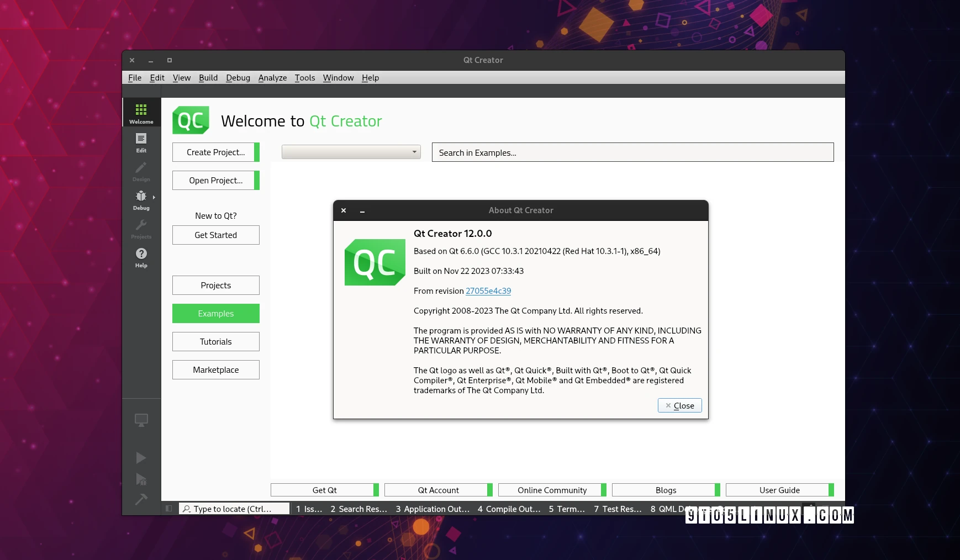Open the Welcome mode in the sidebar
This screenshot has height=560, width=960.
pos(141,112)
